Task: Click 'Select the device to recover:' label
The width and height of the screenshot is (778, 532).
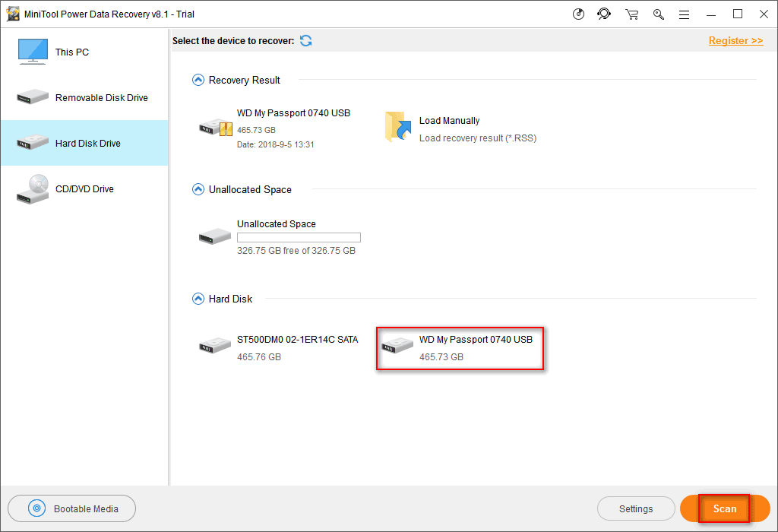Action: [x=233, y=41]
